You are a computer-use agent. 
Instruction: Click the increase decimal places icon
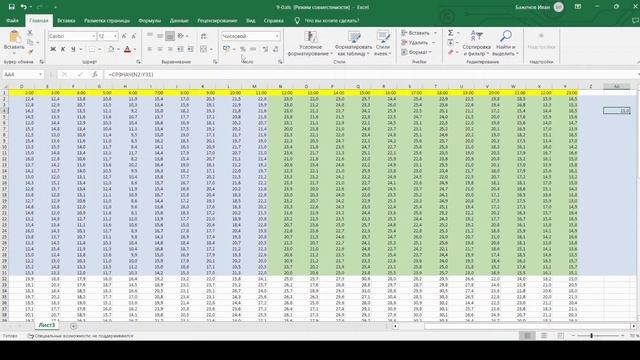point(266,49)
